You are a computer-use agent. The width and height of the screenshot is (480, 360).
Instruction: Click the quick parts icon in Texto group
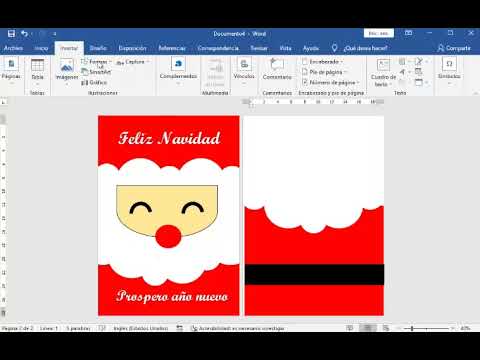tap(402, 61)
